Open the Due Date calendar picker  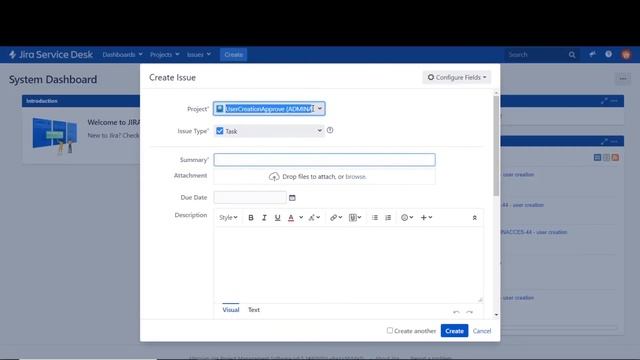click(292, 198)
